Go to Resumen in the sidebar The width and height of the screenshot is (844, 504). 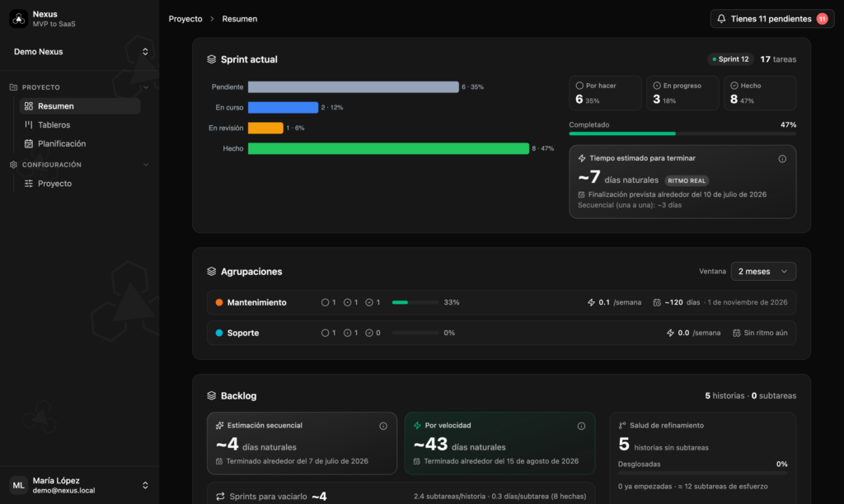pyautogui.click(x=80, y=106)
